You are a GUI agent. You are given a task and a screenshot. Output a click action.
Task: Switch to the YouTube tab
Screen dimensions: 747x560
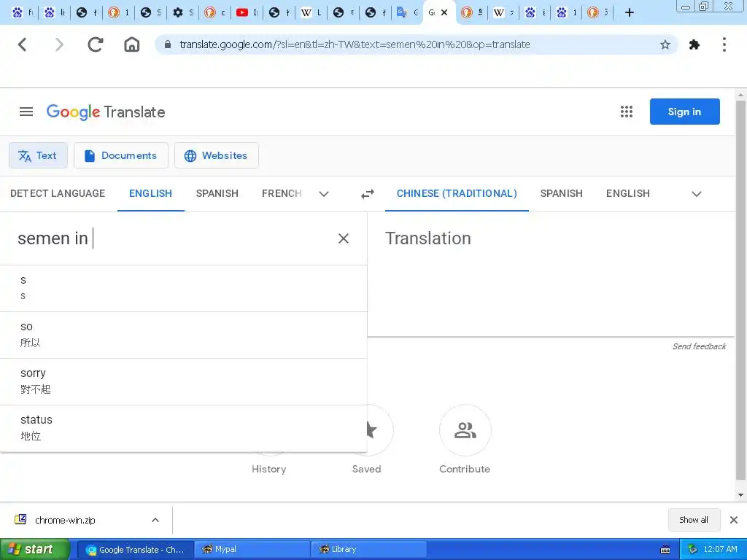pos(247,13)
